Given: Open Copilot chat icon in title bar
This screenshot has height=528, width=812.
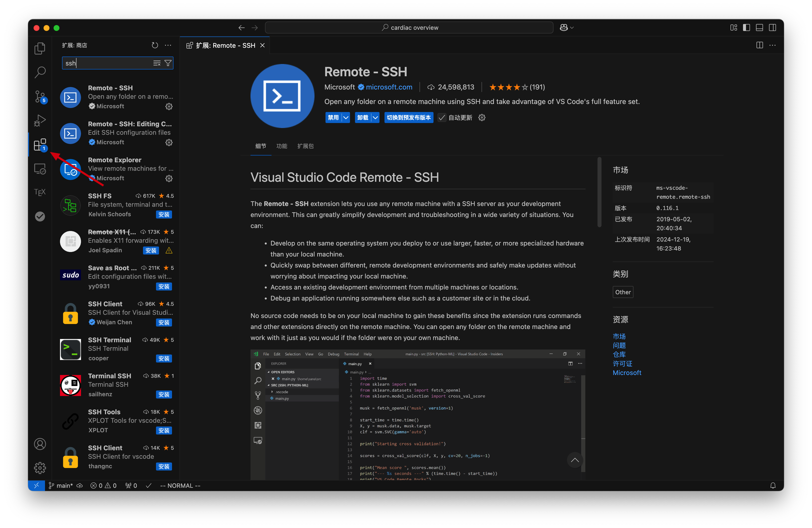Looking at the screenshot, I should tap(563, 28).
